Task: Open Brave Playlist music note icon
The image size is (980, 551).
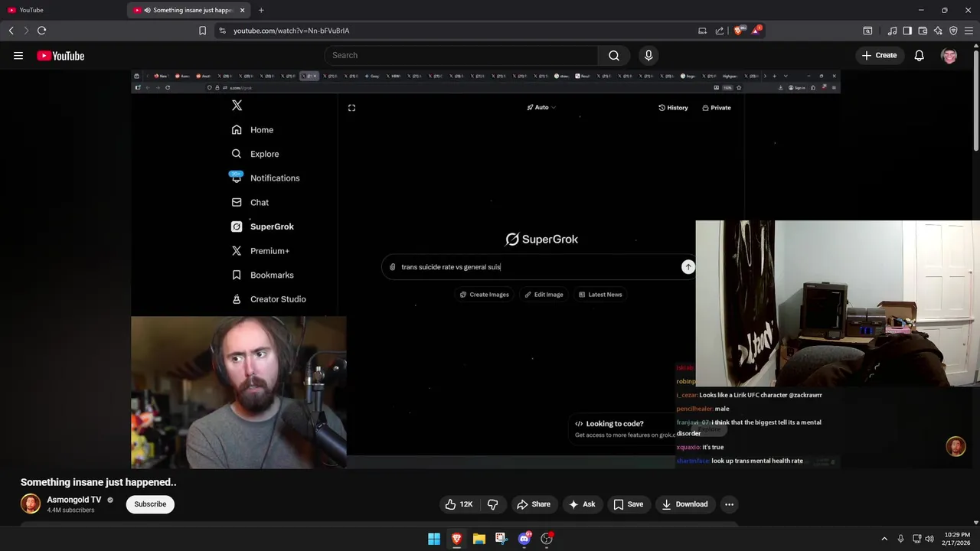Action: [x=892, y=31]
